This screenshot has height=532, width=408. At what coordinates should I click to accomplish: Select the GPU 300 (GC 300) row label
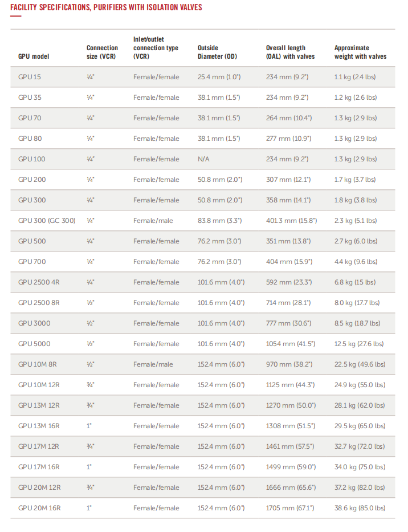point(47,221)
